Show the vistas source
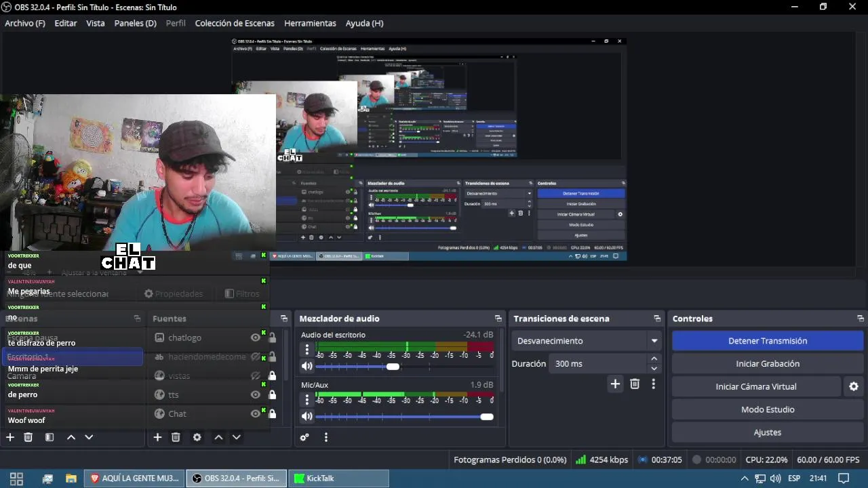The image size is (868, 488). (256, 375)
